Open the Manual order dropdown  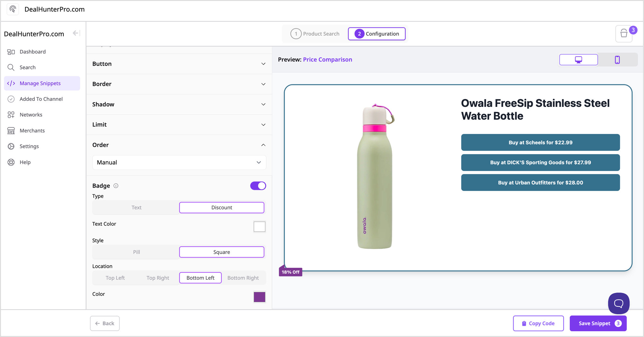pyautogui.click(x=179, y=163)
